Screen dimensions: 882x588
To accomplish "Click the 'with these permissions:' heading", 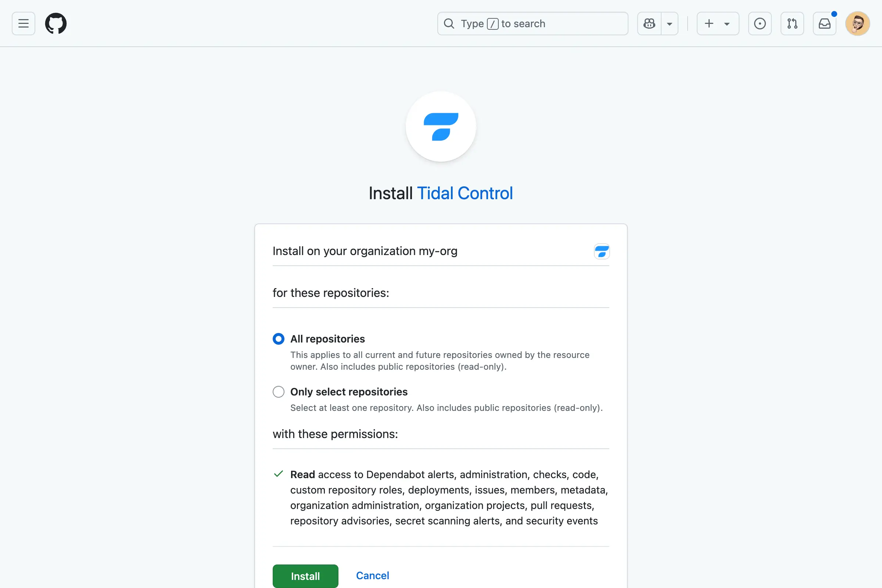I will coord(335,434).
